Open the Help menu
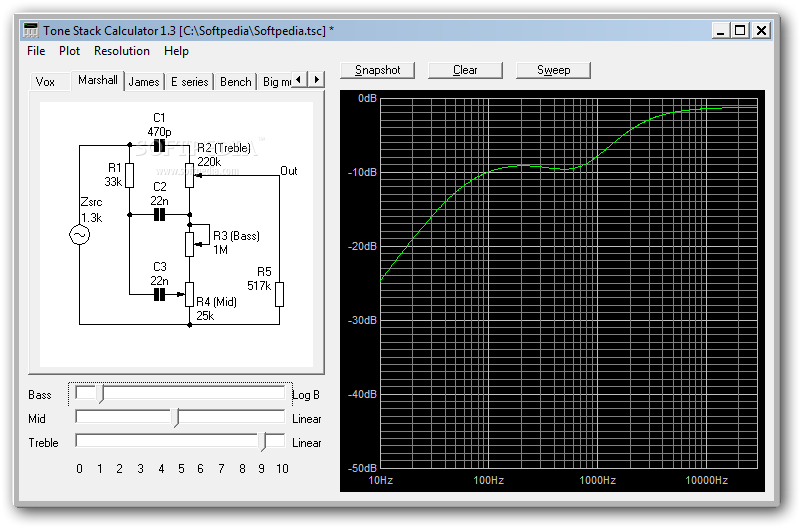 click(x=176, y=51)
